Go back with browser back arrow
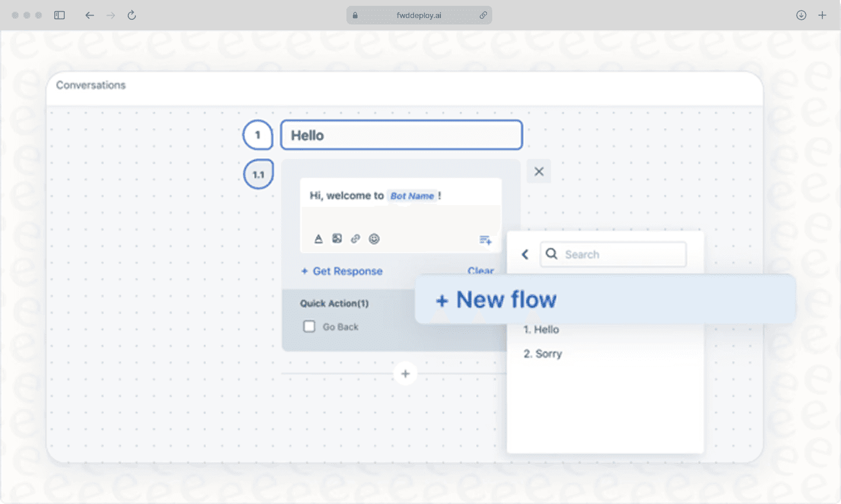This screenshot has width=841, height=504. click(x=89, y=15)
